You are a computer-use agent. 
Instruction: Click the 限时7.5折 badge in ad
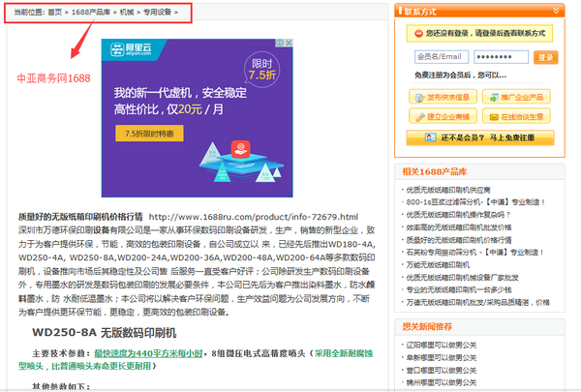262,70
